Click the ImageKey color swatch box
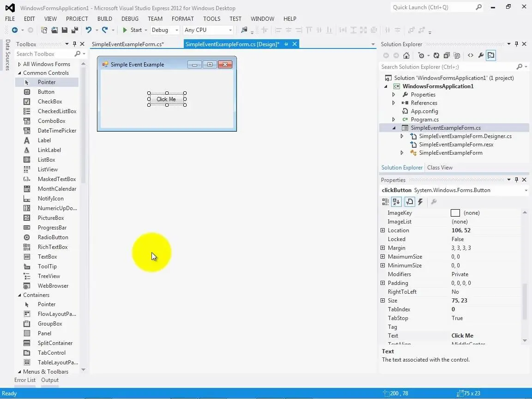The image size is (532, 399). click(455, 213)
